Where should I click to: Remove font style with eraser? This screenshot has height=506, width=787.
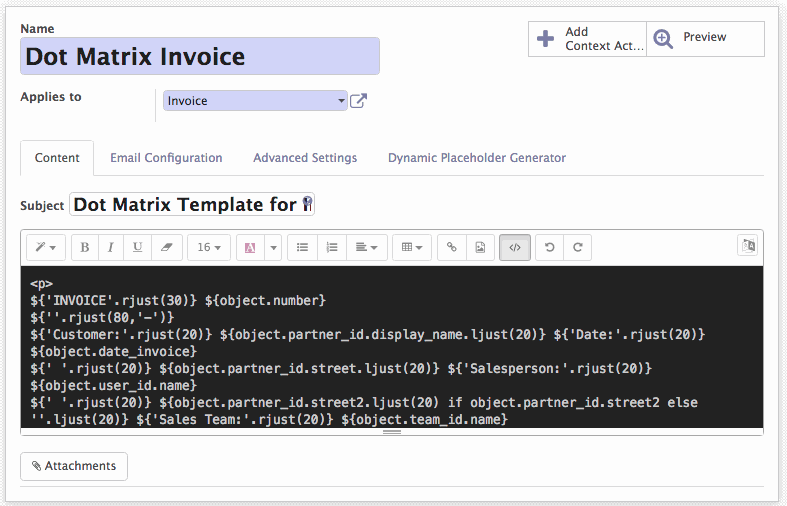pos(166,247)
